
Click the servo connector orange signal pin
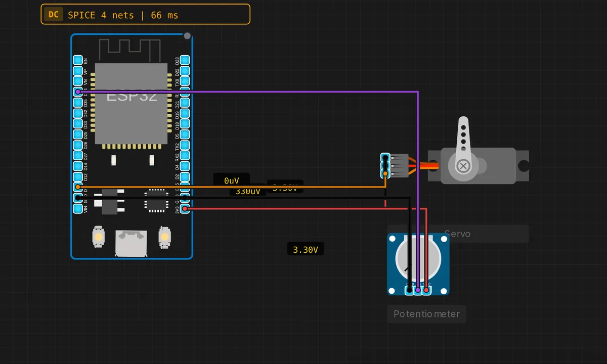tap(385, 174)
